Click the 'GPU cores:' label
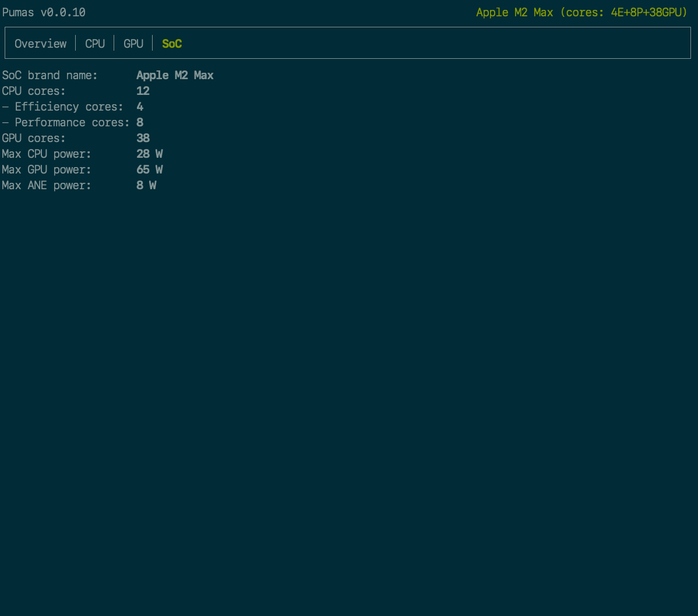 (x=34, y=138)
